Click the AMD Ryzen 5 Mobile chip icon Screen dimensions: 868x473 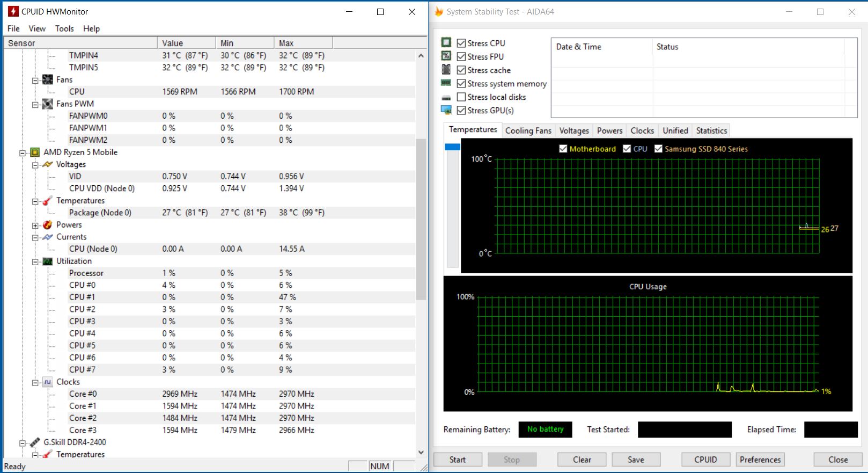coord(35,152)
